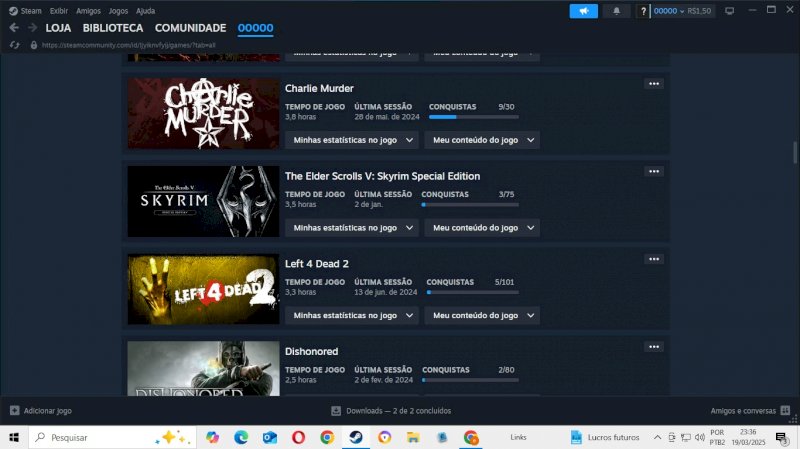The width and height of the screenshot is (800, 449).
Task: Expand Minhas estatísticas no jogo for Skyrim
Action: pos(352,228)
